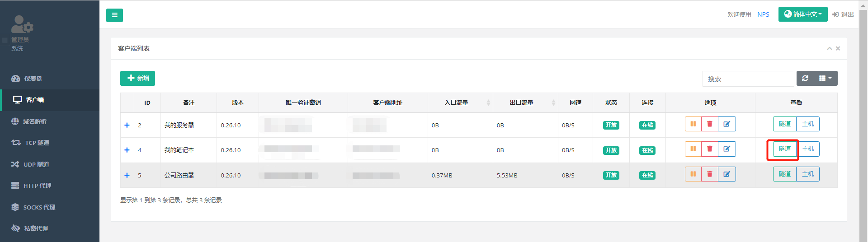The width and height of the screenshot is (868, 242).
Task: Close the 客户端列表 panel with X icon
Action: point(838,49)
